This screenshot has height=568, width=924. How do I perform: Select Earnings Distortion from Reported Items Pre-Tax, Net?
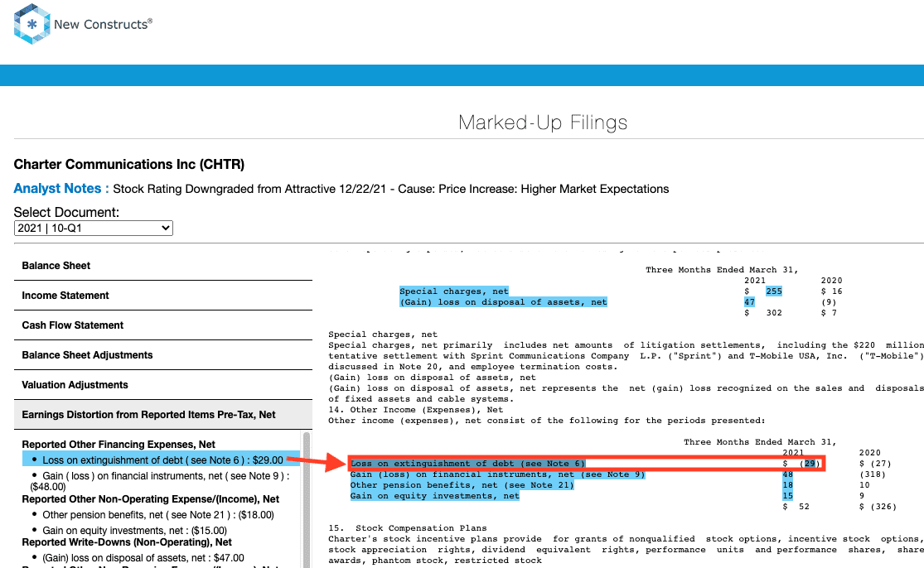(163, 414)
